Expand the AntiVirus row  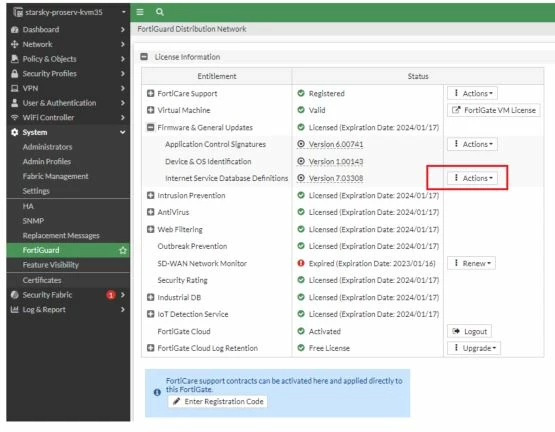(x=150, y=212)
